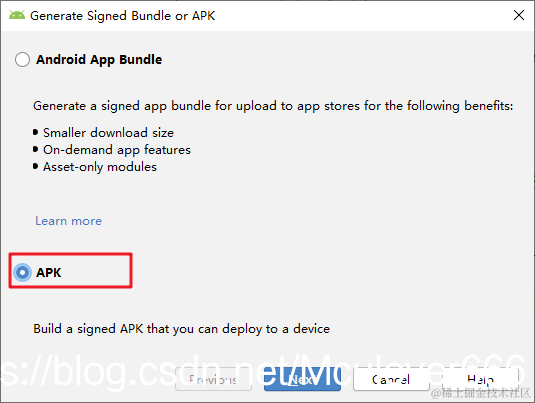
Task: Click the blog.csdn.net watermark text
Action: pyautogui.click(x=263, y=372)
